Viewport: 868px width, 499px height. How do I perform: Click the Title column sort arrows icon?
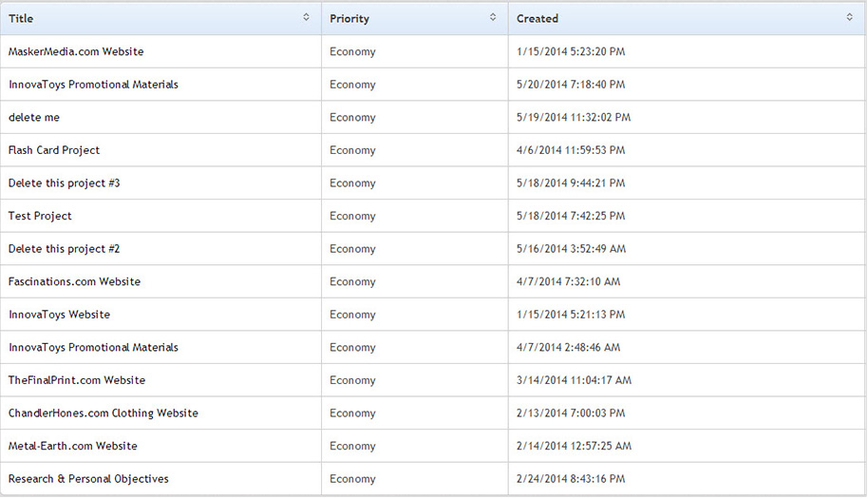[x=306, y=17]
